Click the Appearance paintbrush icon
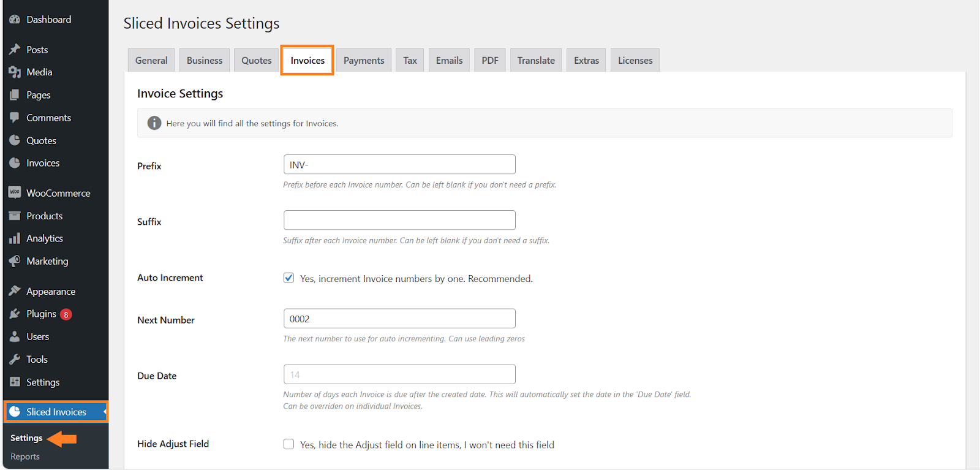The image size is (980, 470). pyautogui.click(x=15, y=291)
